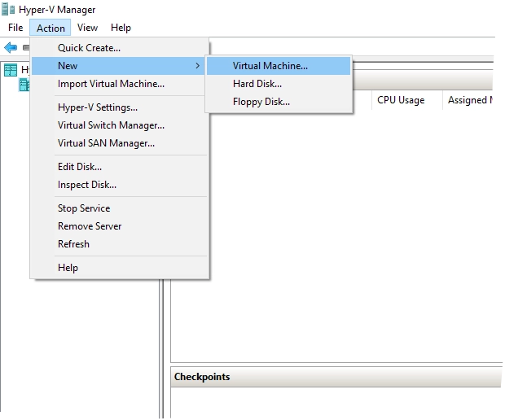Click Help at bottom of Action menu
This screenshot has width=505, height=420.
point(119,268)
